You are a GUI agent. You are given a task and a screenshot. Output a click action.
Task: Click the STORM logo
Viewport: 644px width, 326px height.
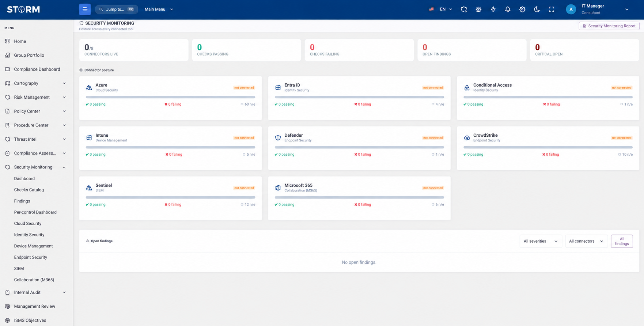click(23, 10)
